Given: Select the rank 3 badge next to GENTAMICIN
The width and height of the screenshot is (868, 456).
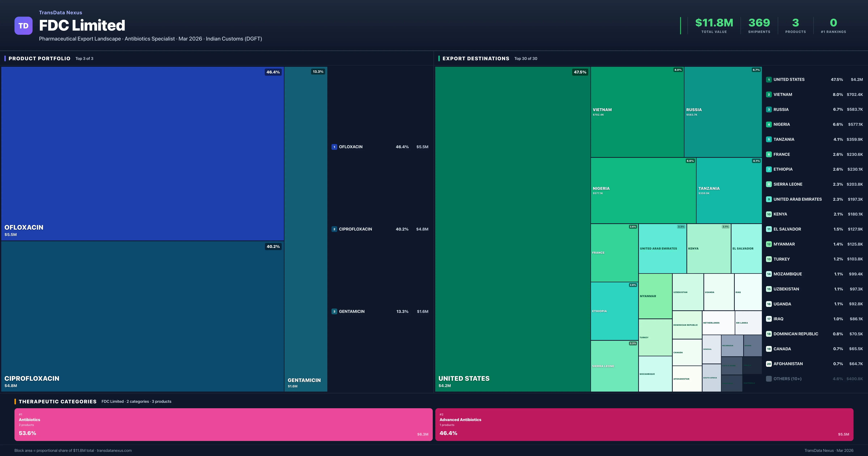Looking at the screenshot, I should click(334, 311).
